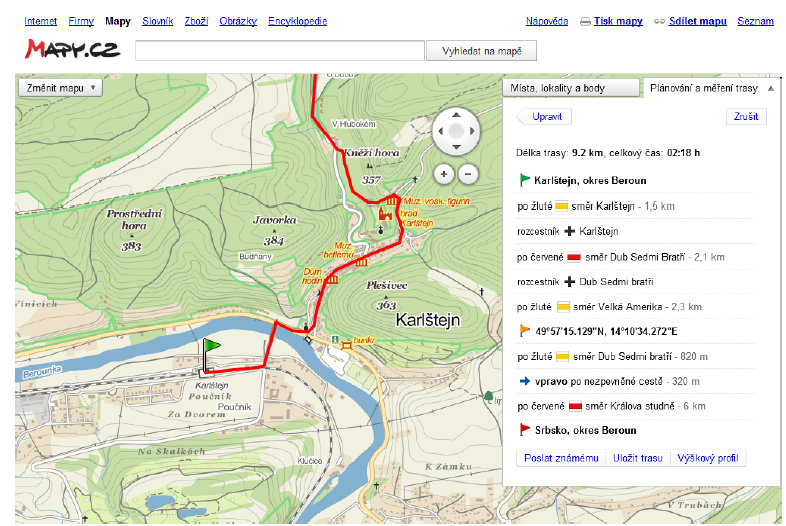
Task: Pan the map right with the compass arrow
Action: click(x=472, y=131)
